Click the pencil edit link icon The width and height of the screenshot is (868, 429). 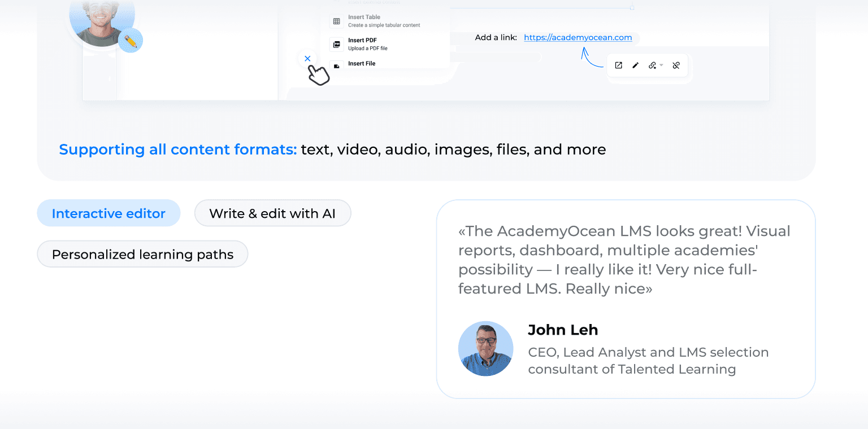pos(635,65)
